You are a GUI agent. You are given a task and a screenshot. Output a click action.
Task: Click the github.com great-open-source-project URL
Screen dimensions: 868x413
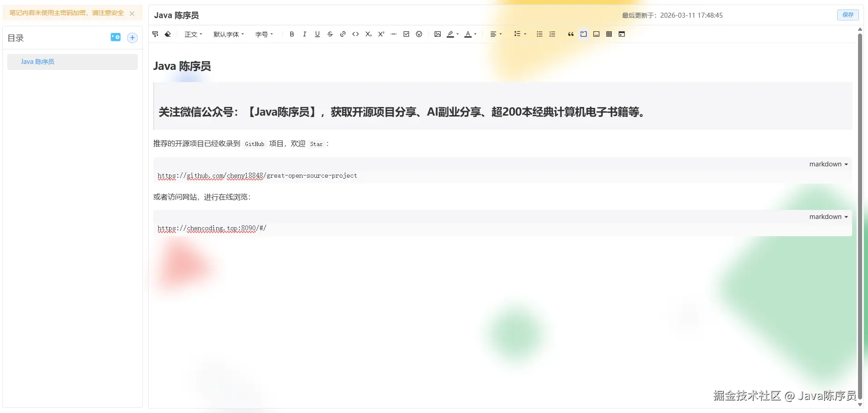(257, 175)
